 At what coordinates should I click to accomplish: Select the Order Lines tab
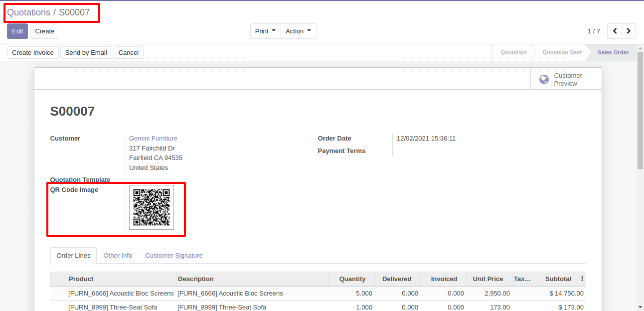73,256
